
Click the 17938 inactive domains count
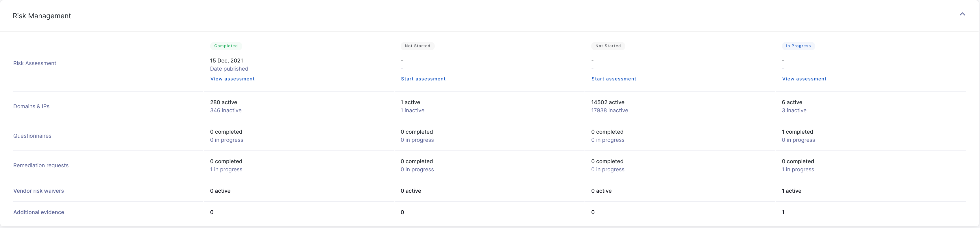click(x=609, y=111)
